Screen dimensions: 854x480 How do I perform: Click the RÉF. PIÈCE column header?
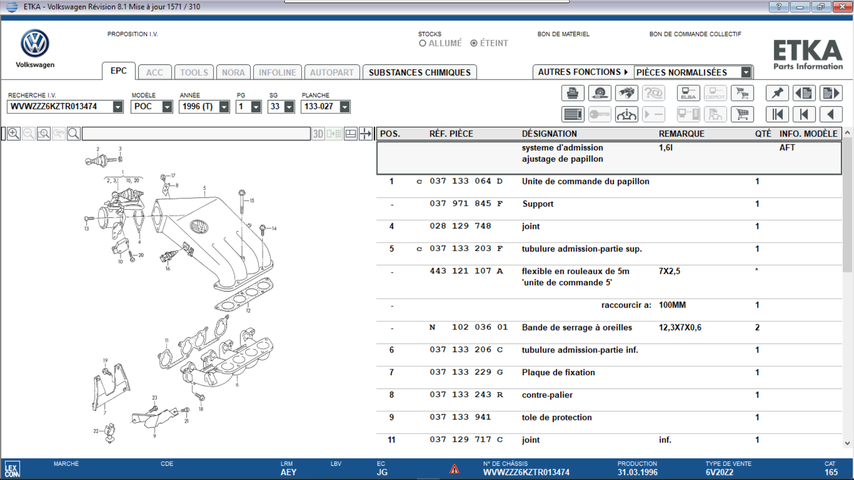tap(451, 133)
